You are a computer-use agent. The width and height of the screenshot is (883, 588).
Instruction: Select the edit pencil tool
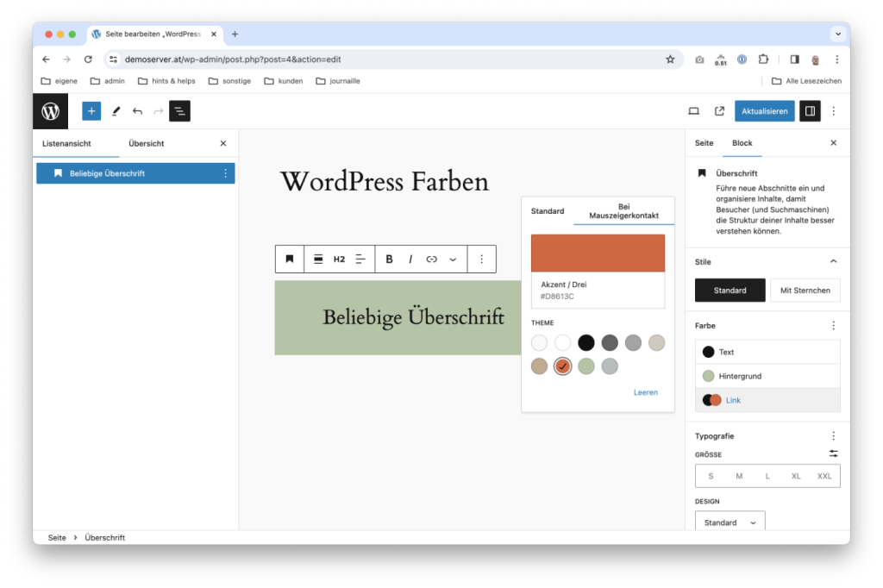click(x=116, y=111)
